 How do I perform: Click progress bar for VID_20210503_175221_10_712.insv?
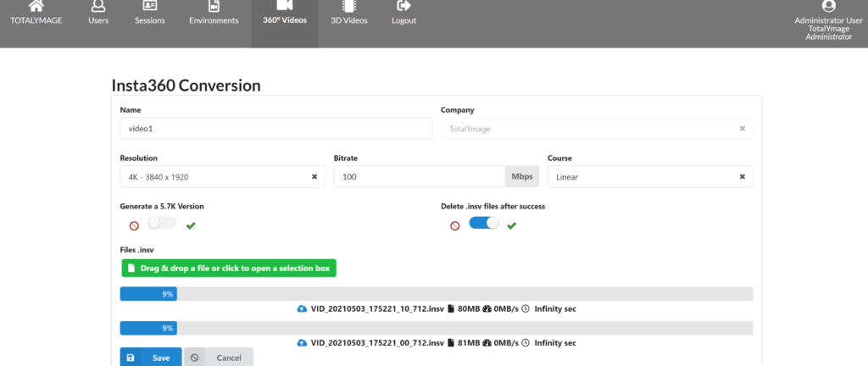437,294
